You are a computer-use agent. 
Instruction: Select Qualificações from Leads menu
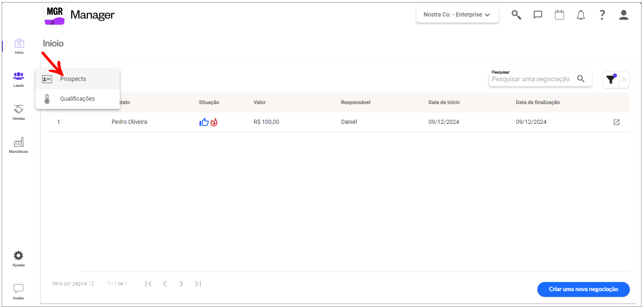(x=78, y=99)
